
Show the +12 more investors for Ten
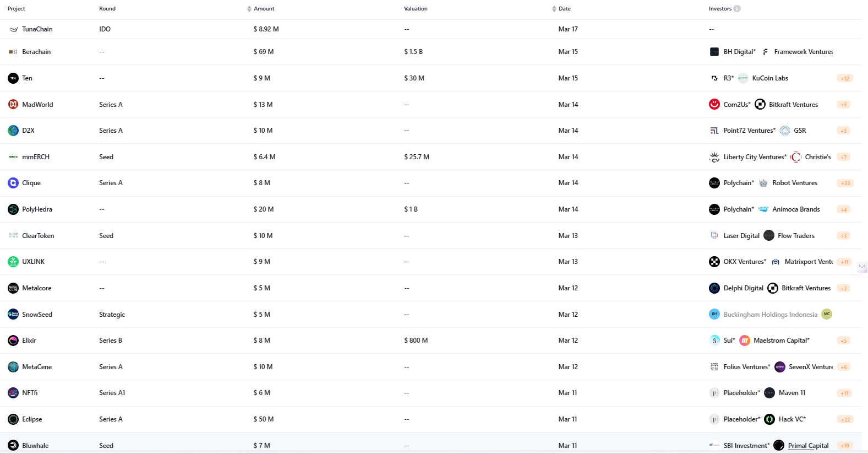[845, 79]
